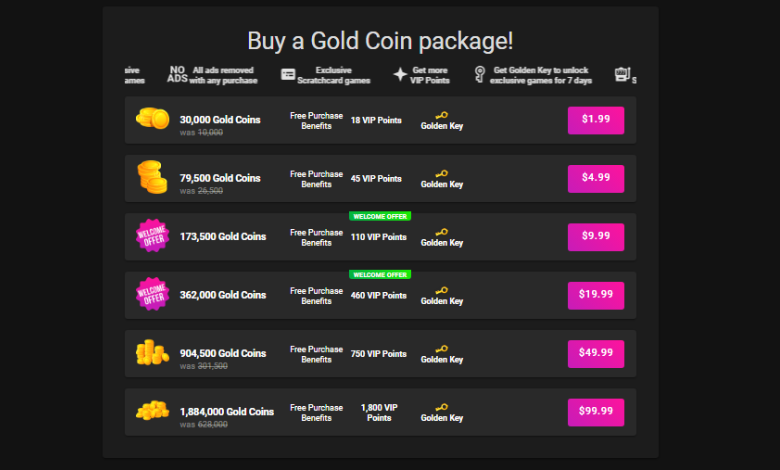Click the 30,000 Gold Coins coin icon
This screenshot has width=780, height=470.
click(153, 119)
